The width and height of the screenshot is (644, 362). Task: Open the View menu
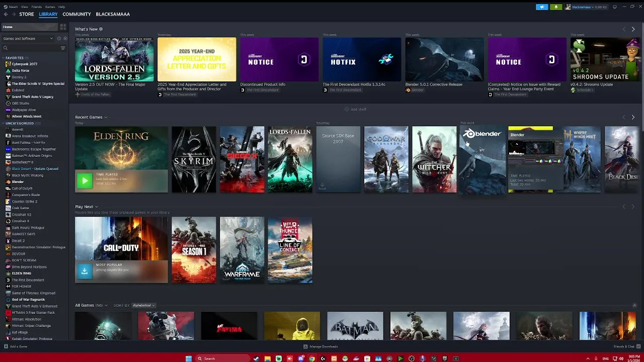[24, 7]
